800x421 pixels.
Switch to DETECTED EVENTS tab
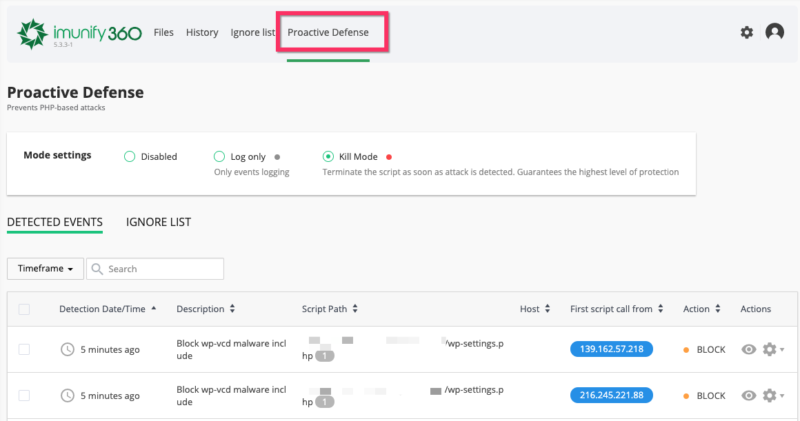coord(55,222)
